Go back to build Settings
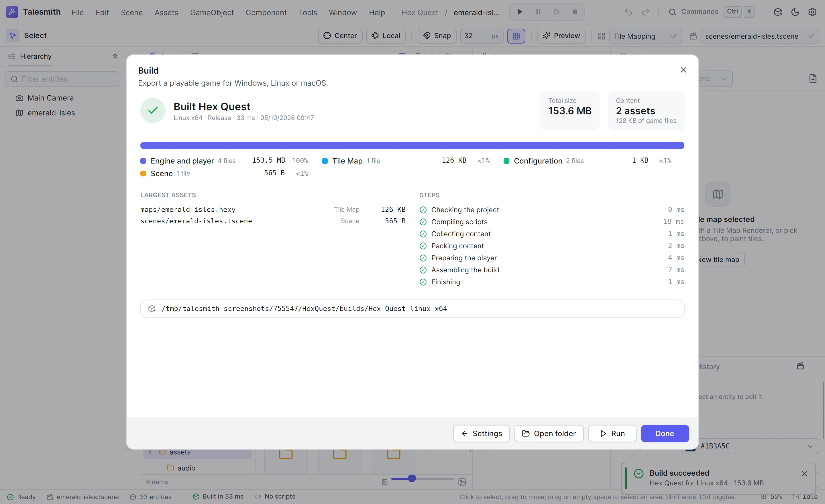Screen dimensions: 825x504 click(x=482, y=433)
